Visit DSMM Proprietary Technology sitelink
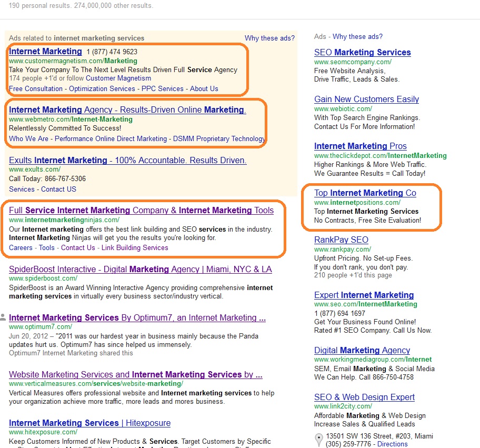Screen dimensions: 480x448 [x=219, y=139]
